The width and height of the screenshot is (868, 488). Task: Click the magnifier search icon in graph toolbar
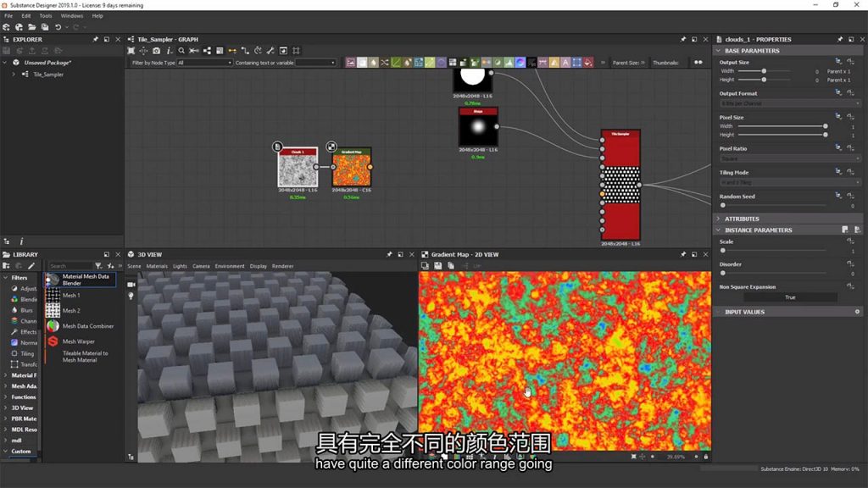coord(181,51)
